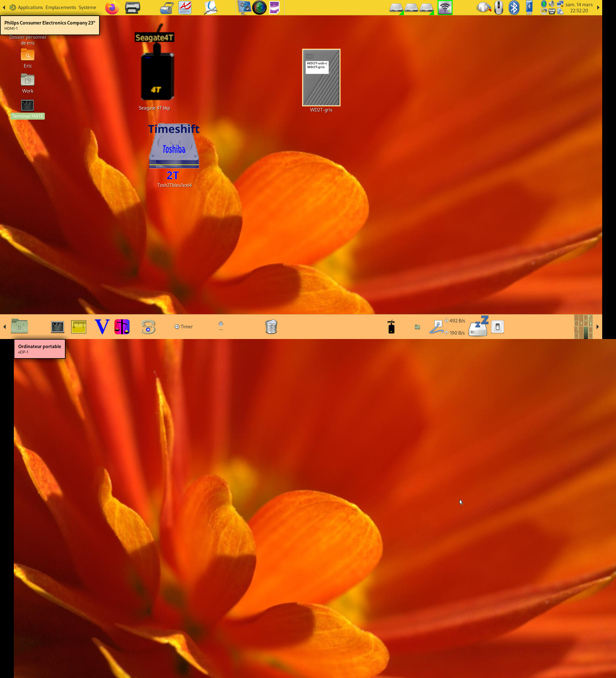Click the printer launcher icon
The image size is (616, 678).
(x=132, y=8)
